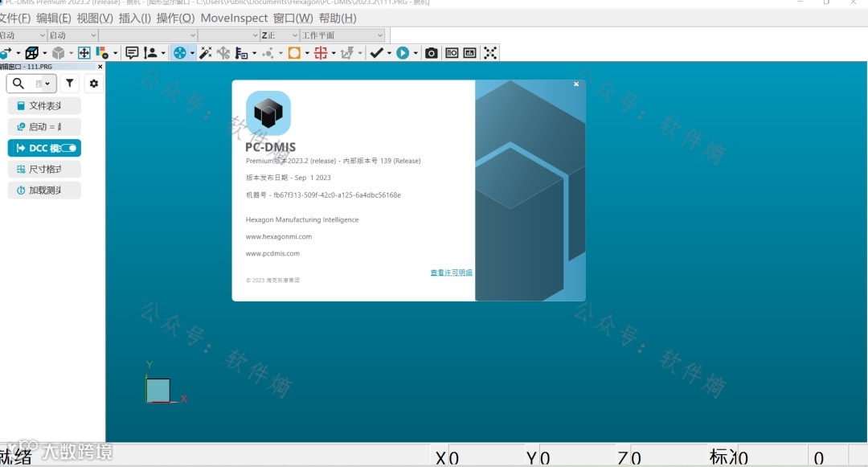This screenshot has width=868, height=467.
Task: Expand the dropdown beside play execute icon
Action: coord(416,54)
